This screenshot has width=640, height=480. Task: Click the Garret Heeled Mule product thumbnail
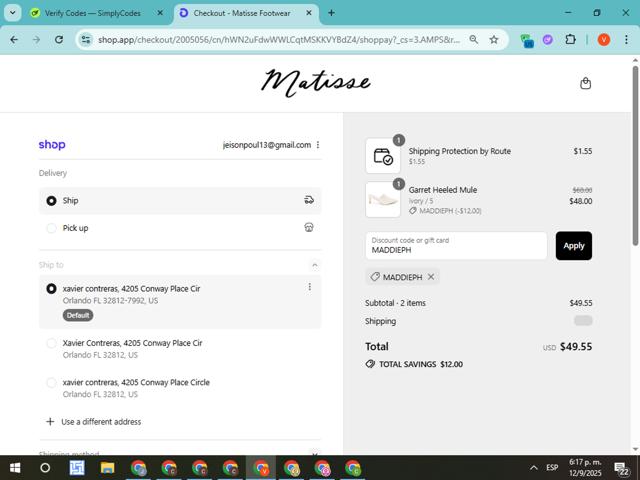pyautogui.click(x=383, y=200)
